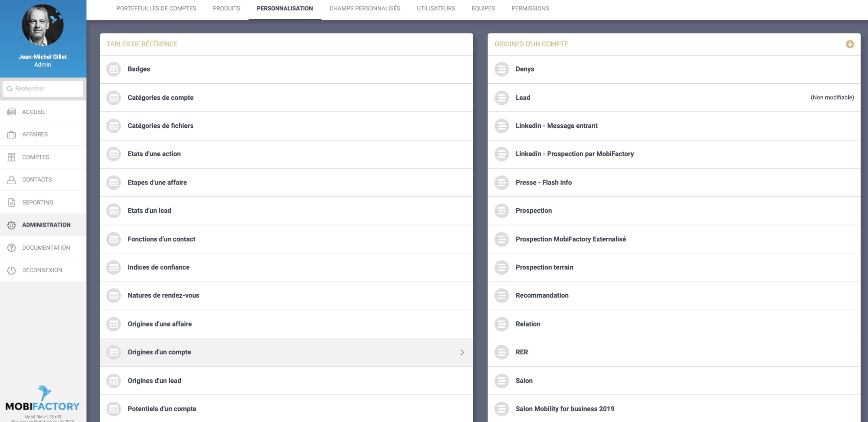Click the Administration gear icon
Image resolution: width=868 pixels, height=422 pixels.
[12, 225]
